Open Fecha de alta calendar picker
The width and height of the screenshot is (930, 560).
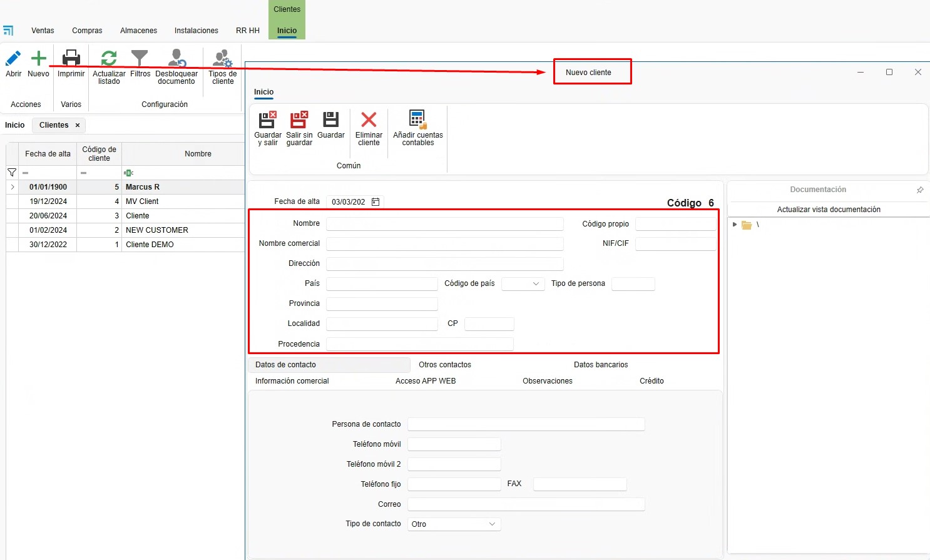coord(376,201)
